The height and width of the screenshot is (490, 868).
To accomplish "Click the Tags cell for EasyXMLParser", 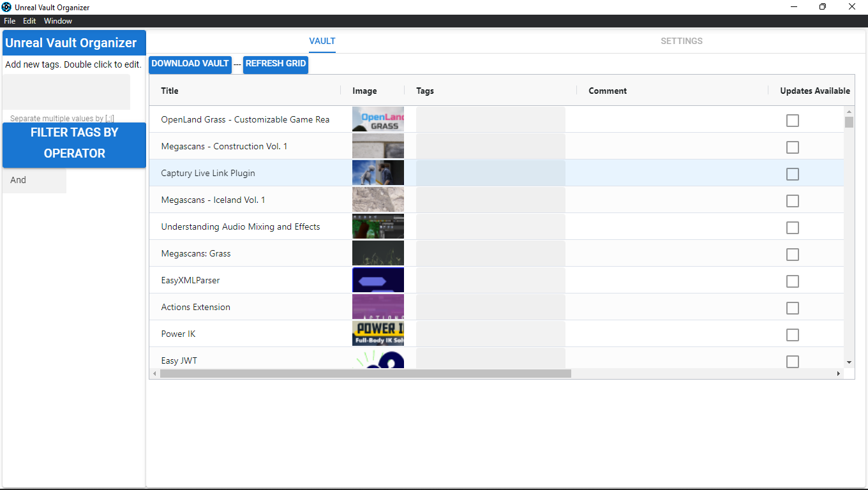I will [491, 280].
